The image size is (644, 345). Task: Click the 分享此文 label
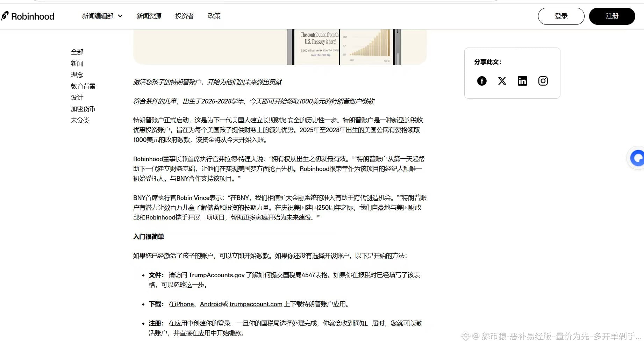(x=488, y=62)
